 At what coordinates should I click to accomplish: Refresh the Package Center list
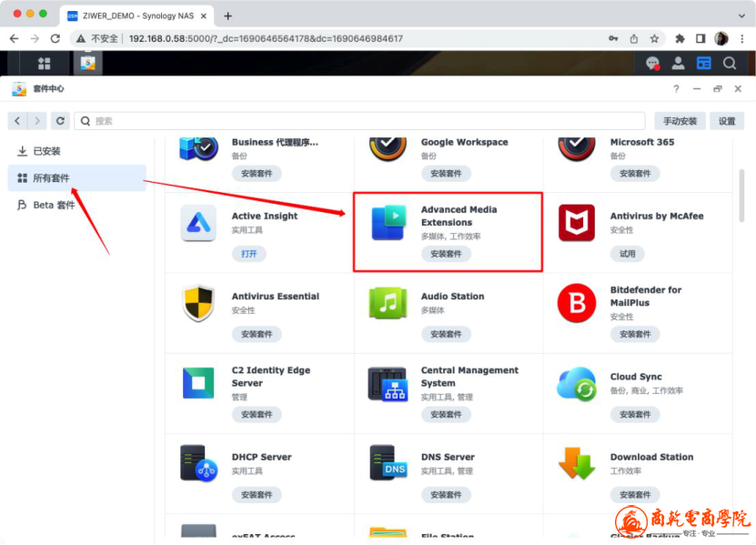60,121
